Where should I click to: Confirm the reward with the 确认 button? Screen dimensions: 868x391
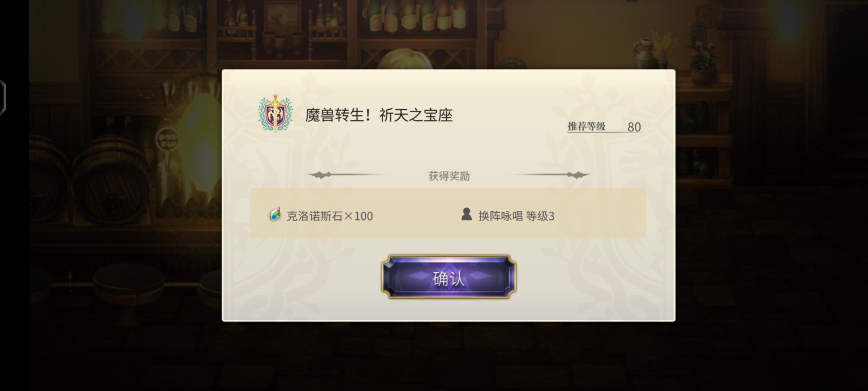pyautogui.click(x=448, y=277)
